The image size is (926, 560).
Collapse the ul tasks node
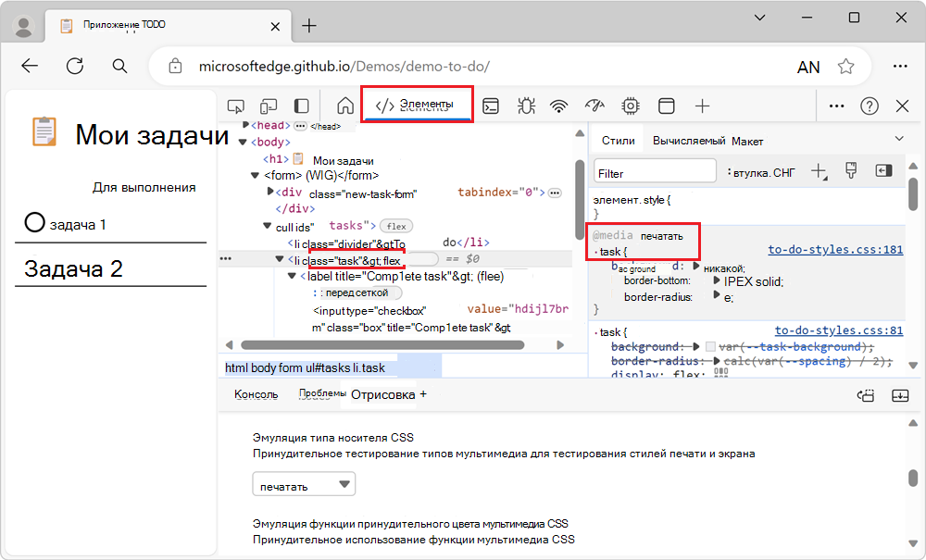(x=267, y=226)
